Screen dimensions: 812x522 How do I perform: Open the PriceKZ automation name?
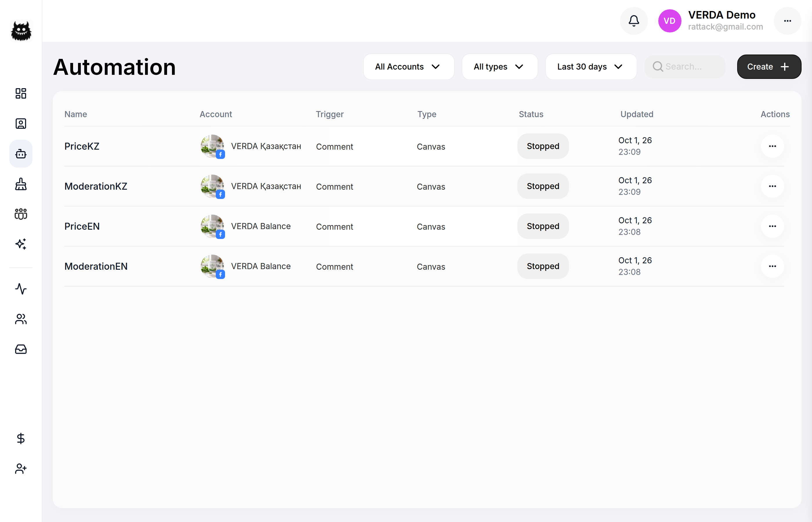pyautogui.click(x=82, y=146)
